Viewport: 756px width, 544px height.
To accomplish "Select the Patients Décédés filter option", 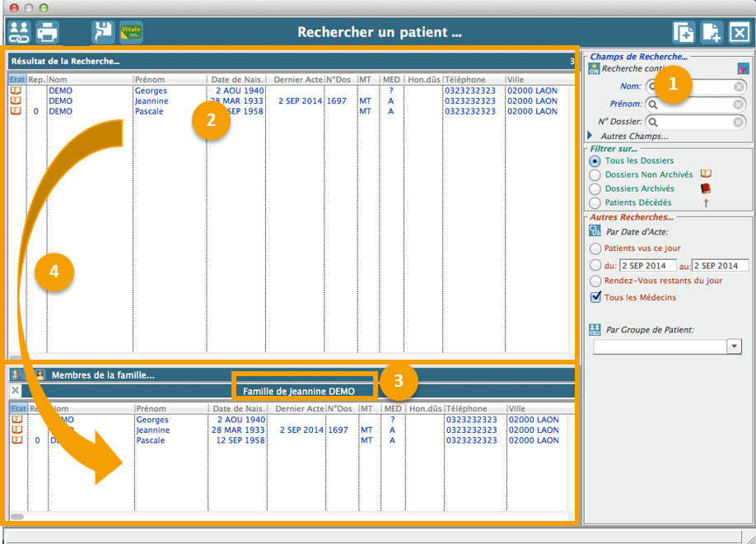I will pos(595,202).
